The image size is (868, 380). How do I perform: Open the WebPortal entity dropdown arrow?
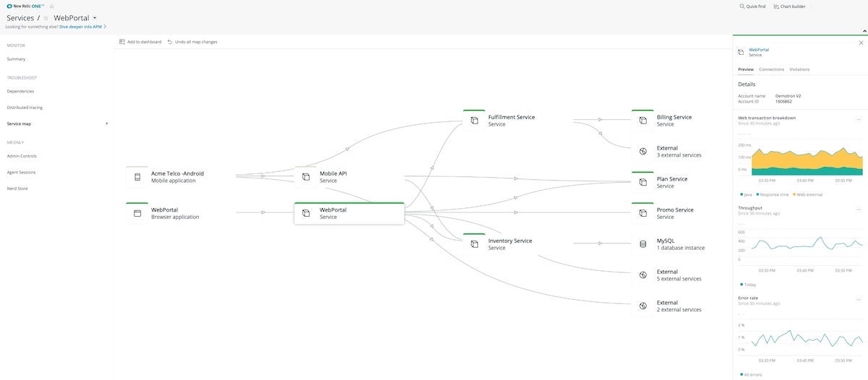[x=95, y=17]
